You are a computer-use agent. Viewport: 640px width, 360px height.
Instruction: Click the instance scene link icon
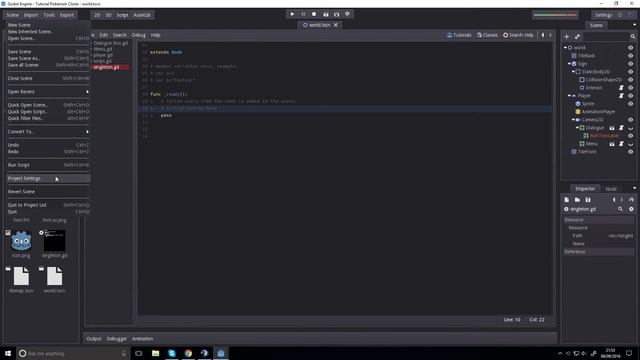pyautogui.click(x=577, y=37)
